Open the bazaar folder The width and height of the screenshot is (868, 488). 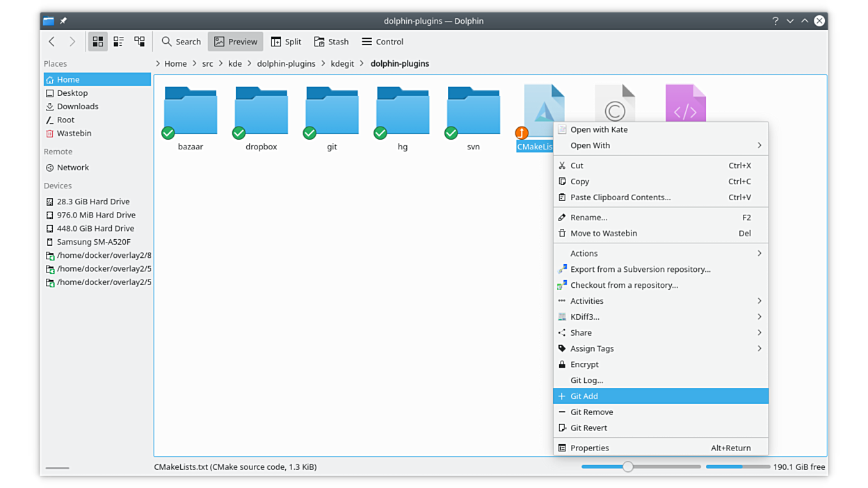click(190, 111)
